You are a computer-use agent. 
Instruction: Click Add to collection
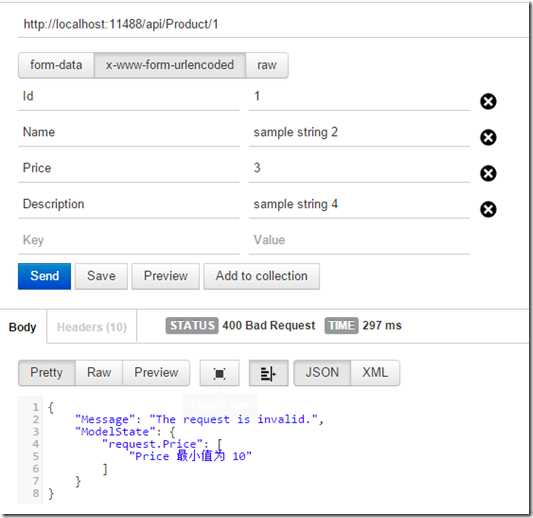tap(262, 276)
